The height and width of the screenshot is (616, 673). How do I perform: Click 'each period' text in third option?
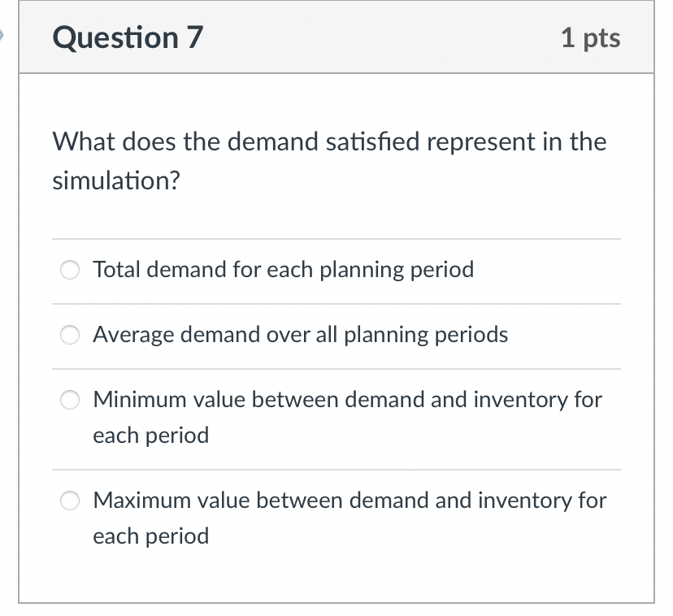(150, 435)
